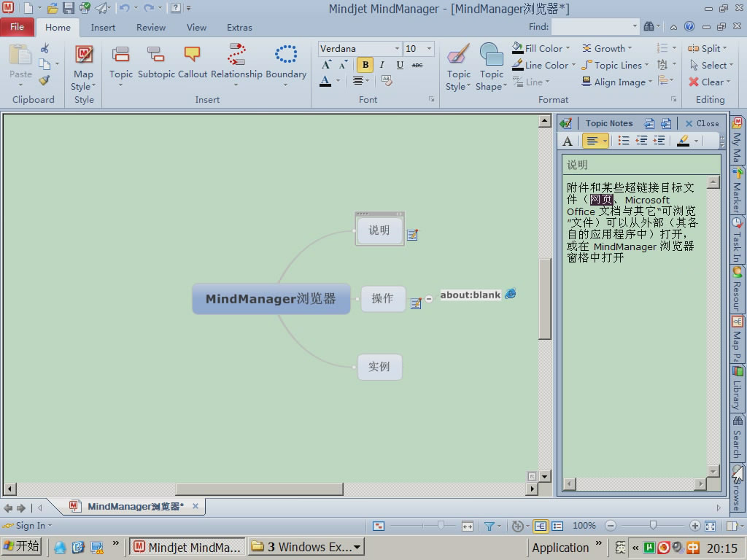747x560 pixels.
Task: Click the Find binoculars icon
Action: point(649,27)
